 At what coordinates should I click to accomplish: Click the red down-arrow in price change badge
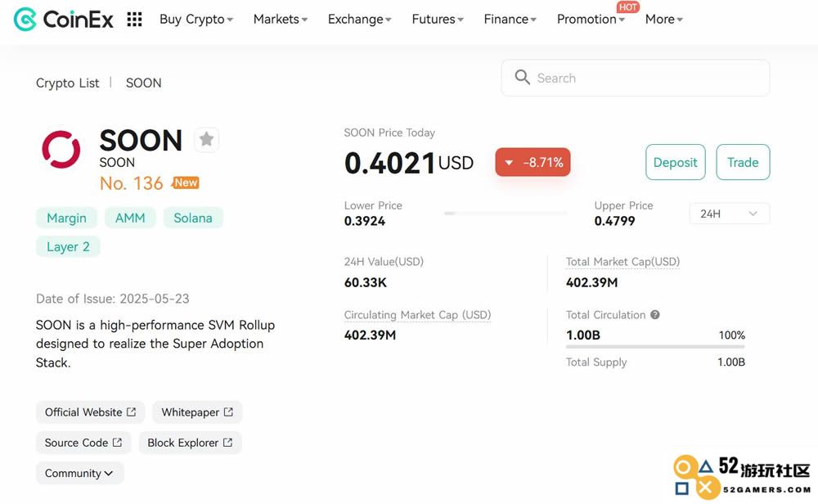pos(509,162)
